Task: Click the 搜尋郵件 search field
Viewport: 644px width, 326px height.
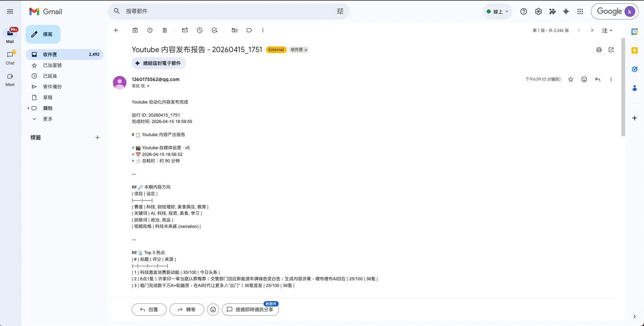Action: coord(229,11)
